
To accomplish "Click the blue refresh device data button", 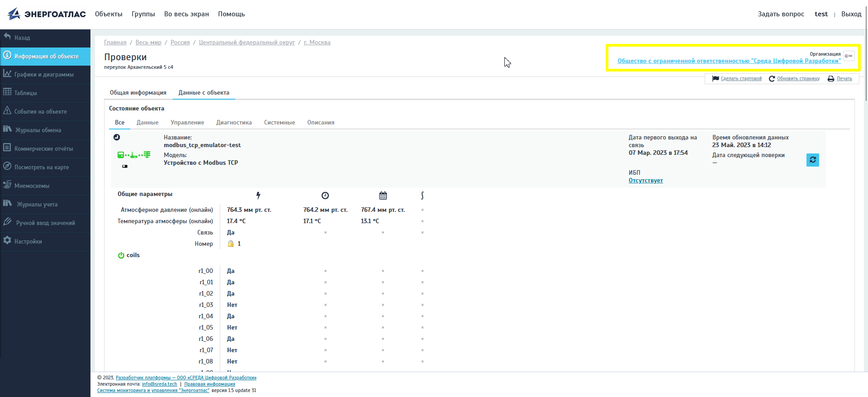I will [x=812, y=160].
